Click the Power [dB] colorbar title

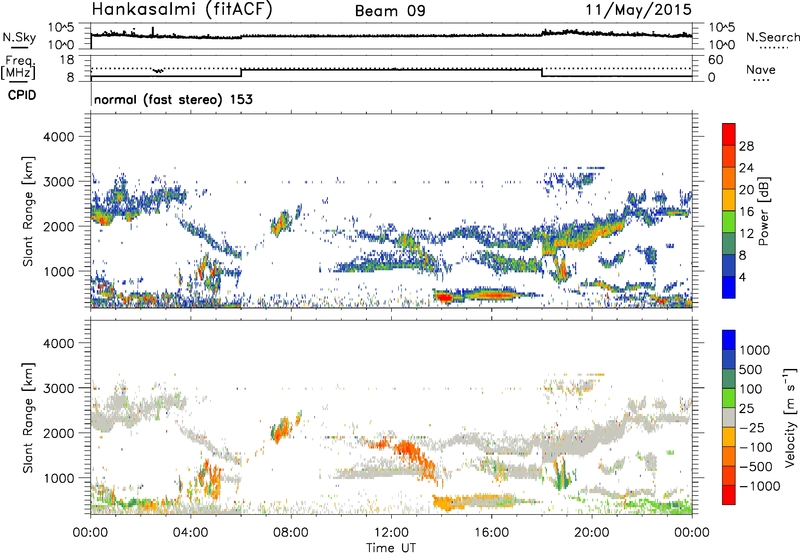(763, 211)
